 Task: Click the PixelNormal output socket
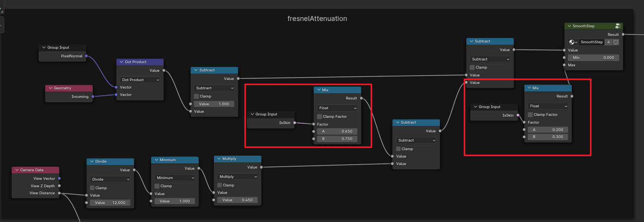[x=86, y=56]
